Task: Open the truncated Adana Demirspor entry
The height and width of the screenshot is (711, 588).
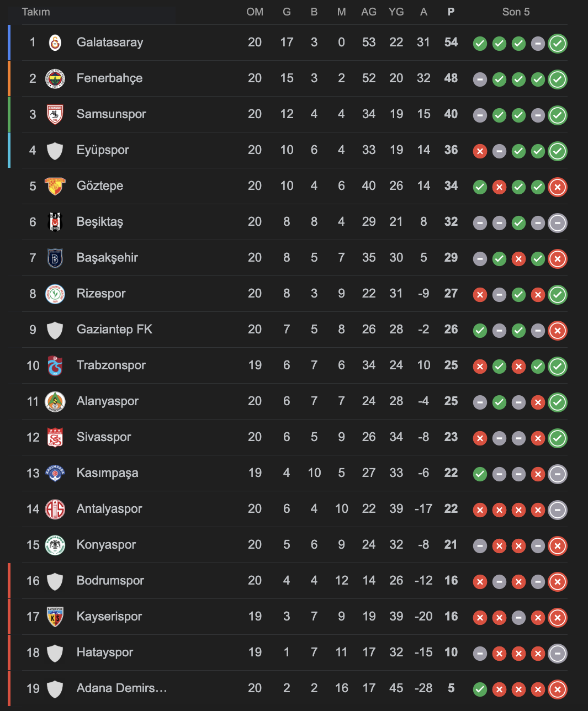Action: [121, 688]
